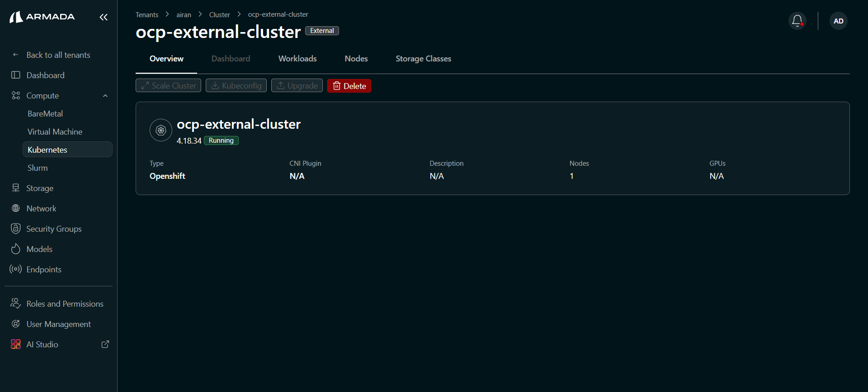
Task: Open Models in the sidebar
Action: [x=39, y=249]
